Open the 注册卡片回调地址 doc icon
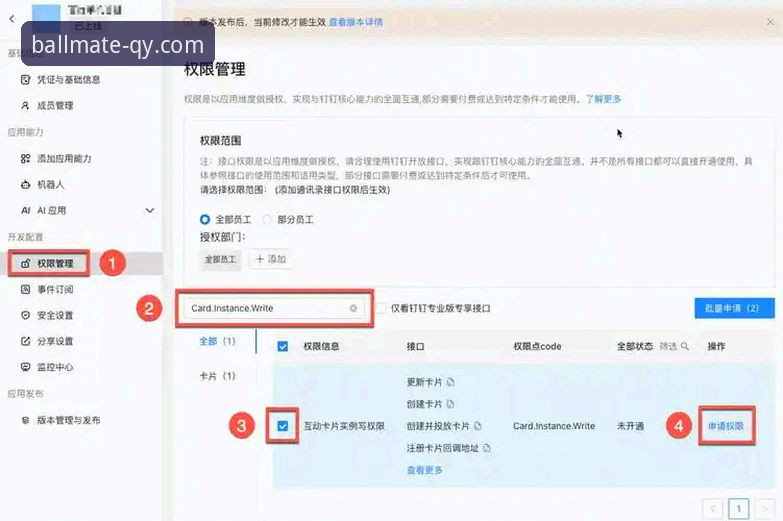 [x=487, y=448]
